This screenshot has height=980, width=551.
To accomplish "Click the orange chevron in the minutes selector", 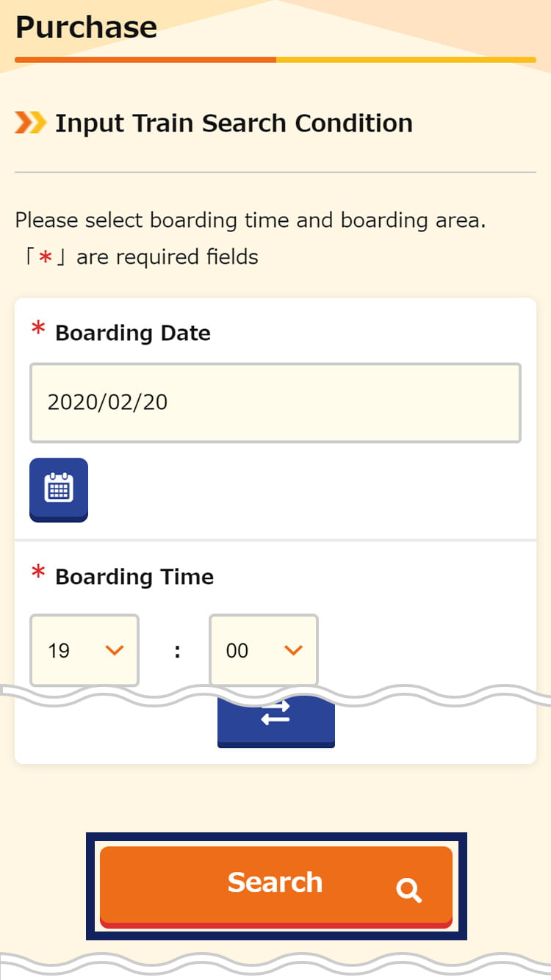I will click(x=294, y=650).
